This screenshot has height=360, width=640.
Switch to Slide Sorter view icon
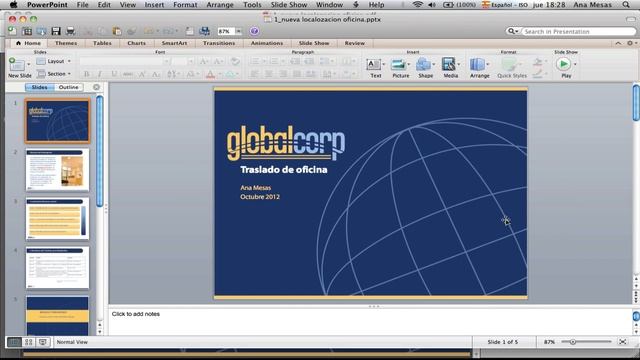29,342
